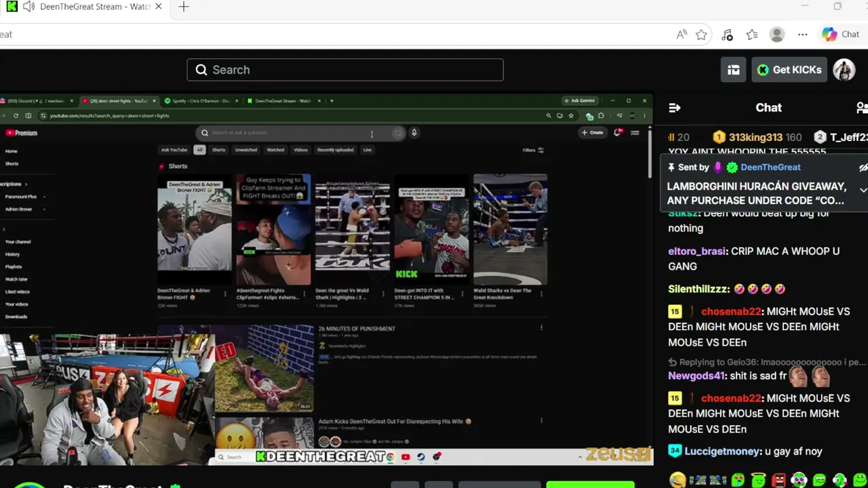Open Downloads in YouTube sidebar
The width and height of the screenshot is (868, 488).
[x=16, y=317]
